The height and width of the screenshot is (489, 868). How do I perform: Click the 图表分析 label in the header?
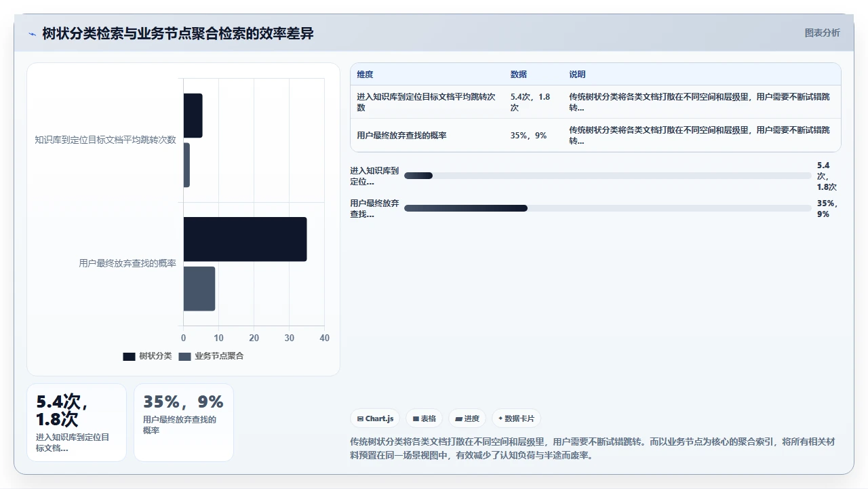tap(822, 33)
